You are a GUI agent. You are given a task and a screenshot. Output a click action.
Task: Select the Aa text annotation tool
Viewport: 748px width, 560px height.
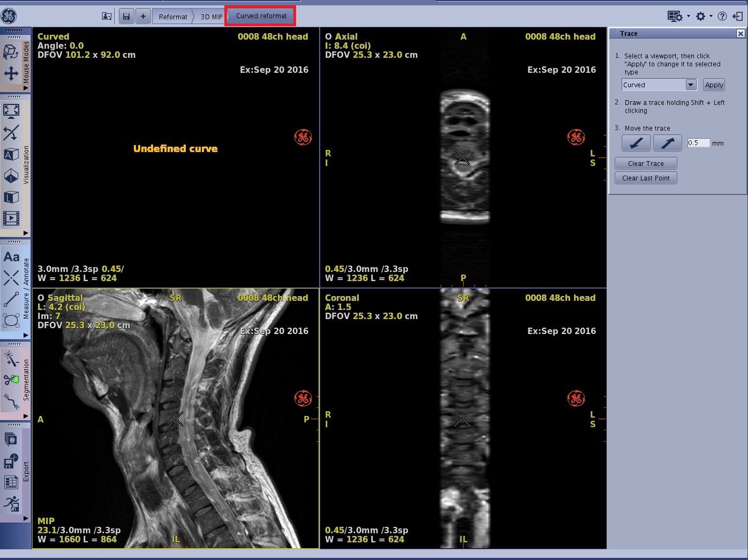[x=11, y=257]
